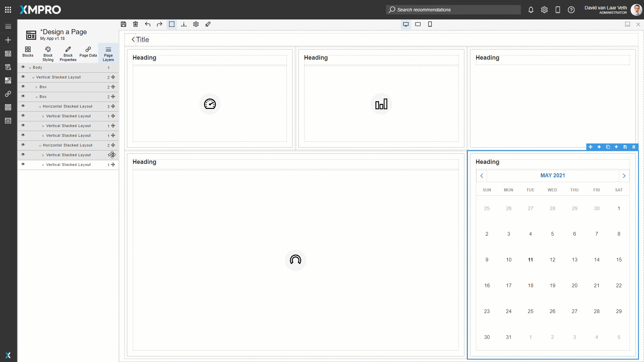Collapse Horizontal Stacked Layout with 3 children
The height and width of the screenshot is (362, 644).
point(40,107)
